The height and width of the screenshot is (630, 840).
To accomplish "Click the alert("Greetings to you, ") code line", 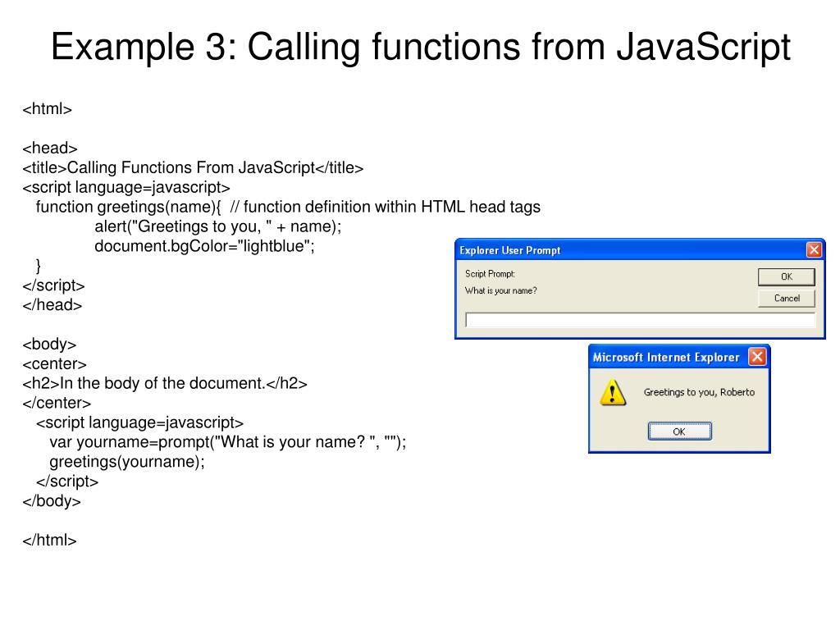I will [x=217, y=226].
